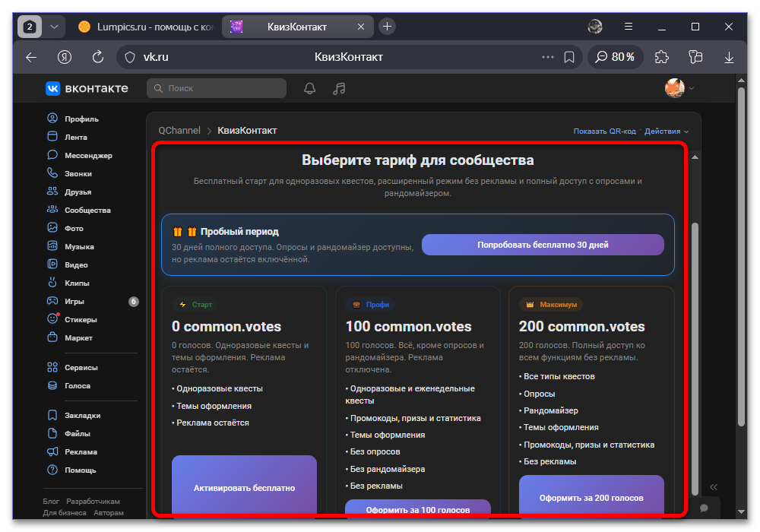This screenshot has width=760, height=532.
Task: Click Показать QR-код link
Action: tap(604, 131)
